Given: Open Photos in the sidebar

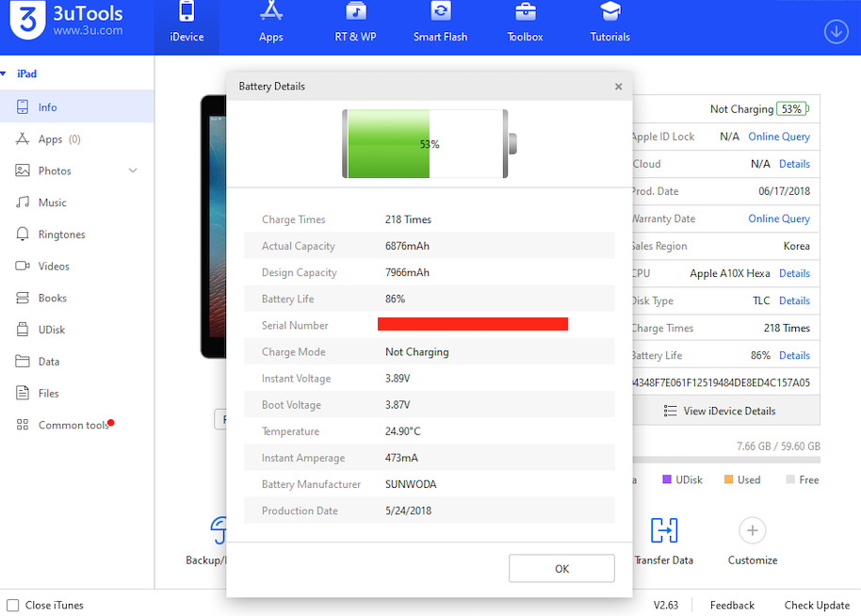Looking at the screenshot, I should point(77,170).
